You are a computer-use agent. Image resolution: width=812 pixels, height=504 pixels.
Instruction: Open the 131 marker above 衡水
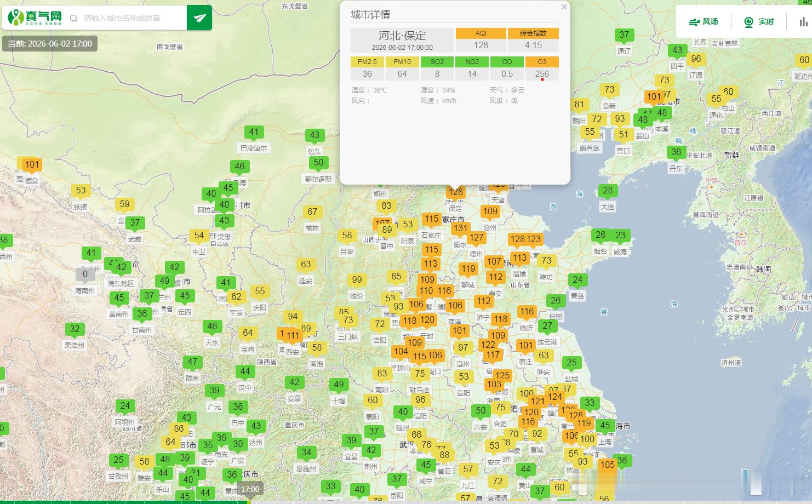pos(461,228)
